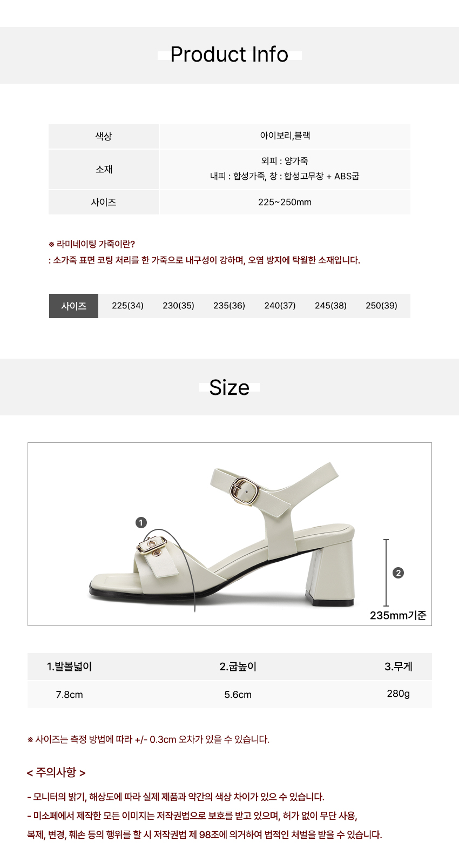Select the 225(34) size cell
Screen dimensions: 459x868
pos(127,306)
